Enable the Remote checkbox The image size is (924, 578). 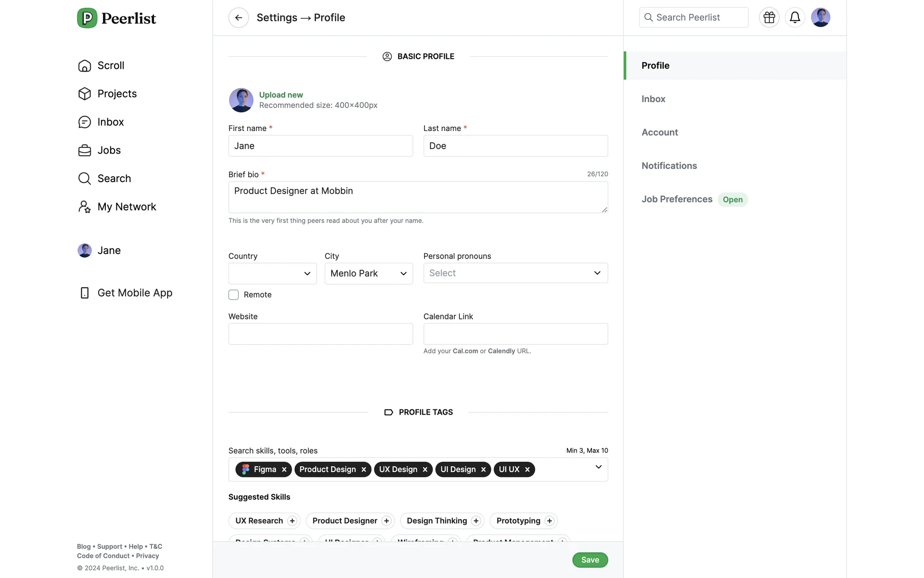[233, 295]
